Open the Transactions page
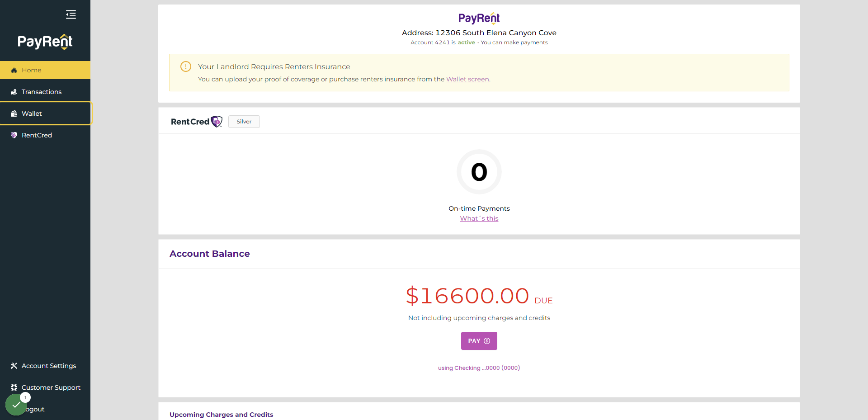 tap(45, 92)
